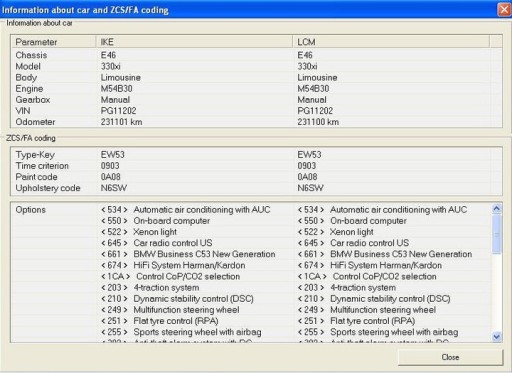Select IKE option 674 HiFi Harman/Kardon
Screen dimensions: 512x373
click(x=173, y=265)
